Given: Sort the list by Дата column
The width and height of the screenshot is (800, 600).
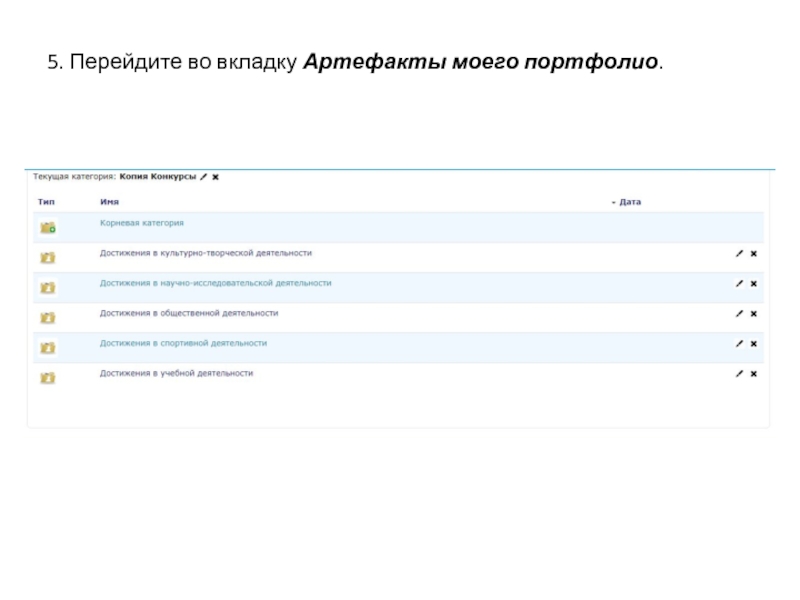Looking at the screenshot, I should (x=629, y=202).
